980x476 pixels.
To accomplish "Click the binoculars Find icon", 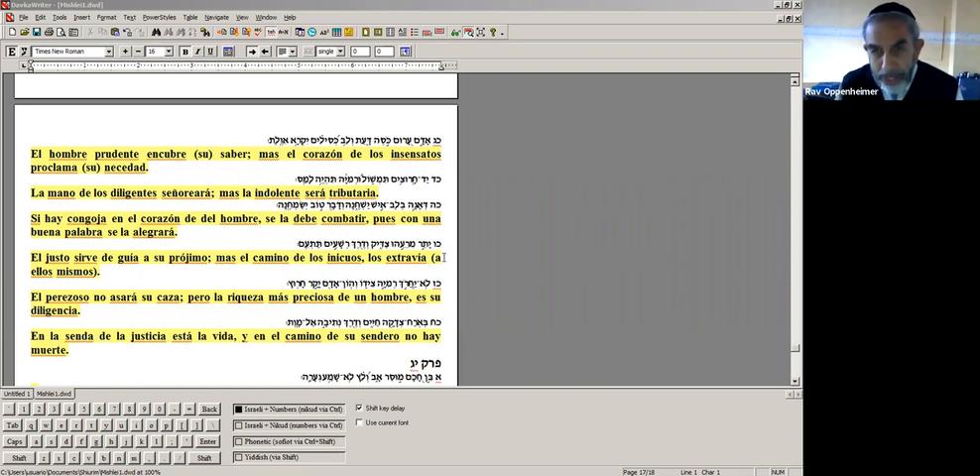I will click(157, 32).
